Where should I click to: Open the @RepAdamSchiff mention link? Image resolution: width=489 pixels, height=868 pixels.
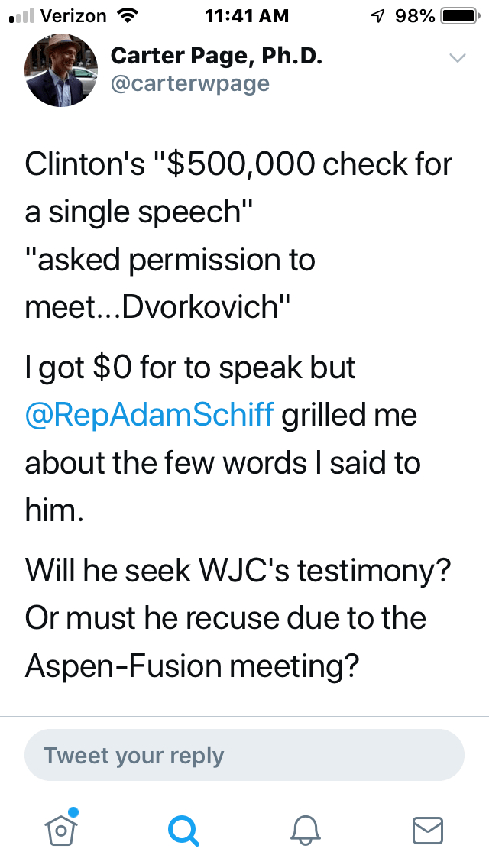tap(149, 416)
